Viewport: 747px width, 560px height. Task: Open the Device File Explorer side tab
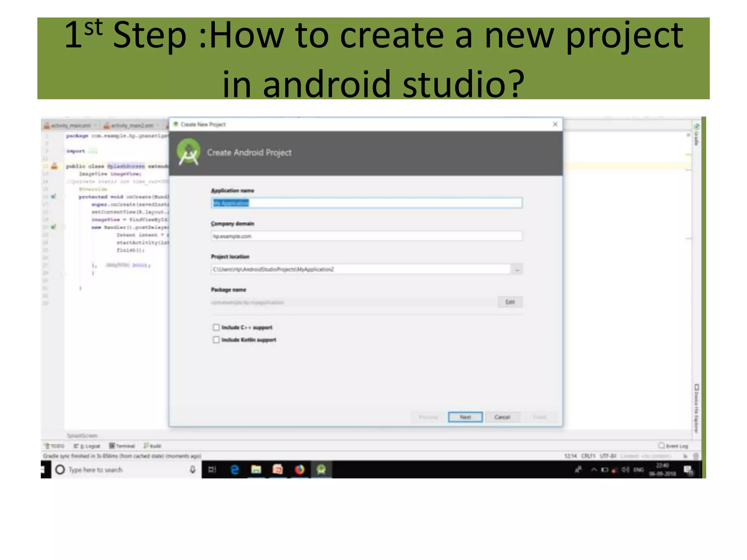pos(696,408)
